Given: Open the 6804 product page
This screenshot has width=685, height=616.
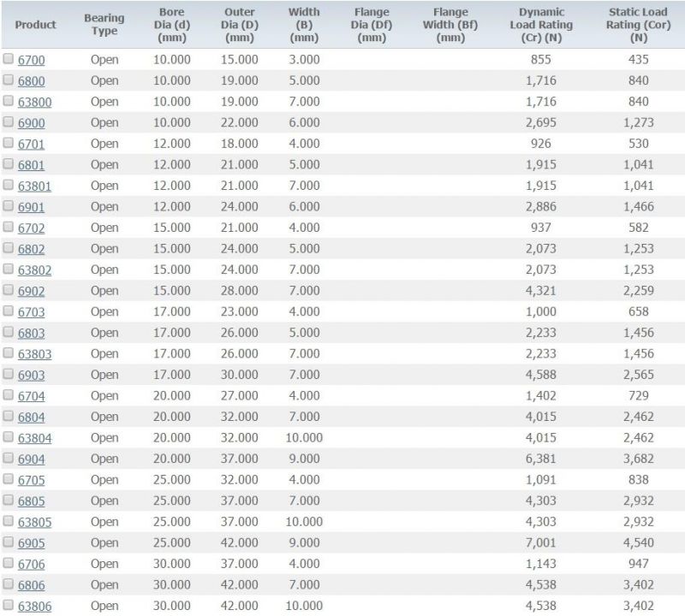Looking at the screenshot, I should 32,417.
